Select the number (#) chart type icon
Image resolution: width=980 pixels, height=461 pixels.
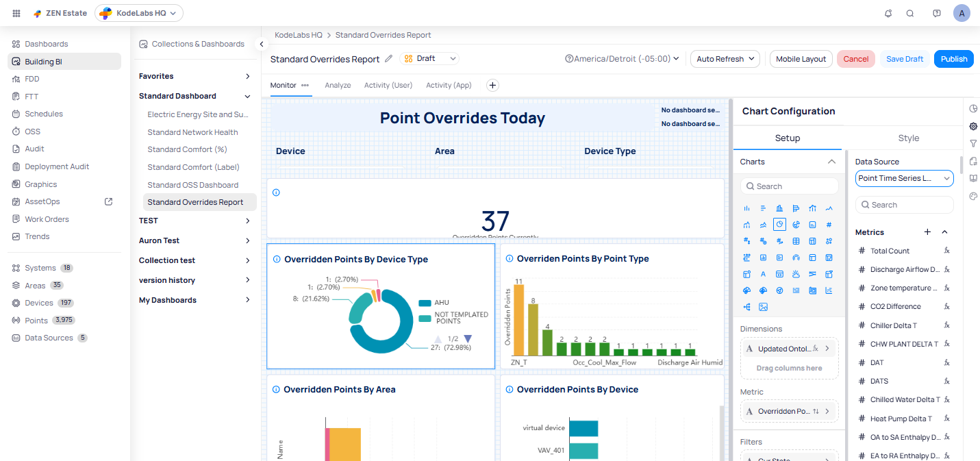829,225
